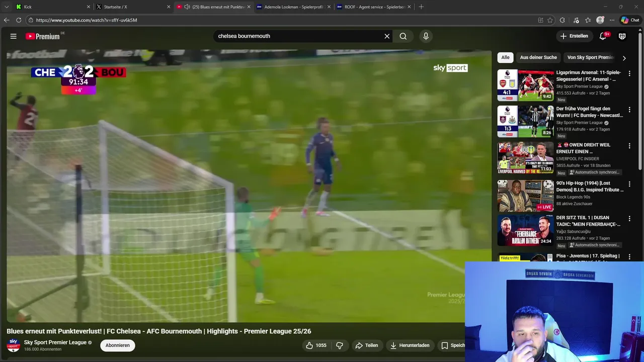This screenshot has width=644, height=362.
Task: Open the tab search dropdown arrow
Action: [x=7, y=7]
